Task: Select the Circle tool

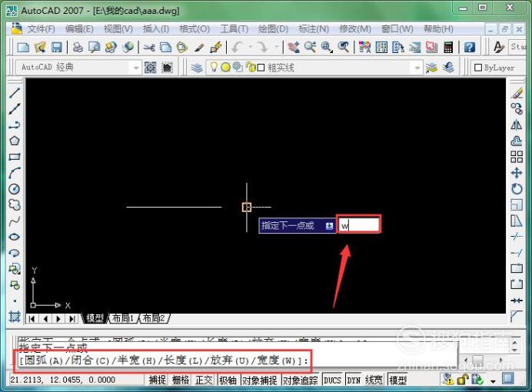Action: [x=15, y=189]
